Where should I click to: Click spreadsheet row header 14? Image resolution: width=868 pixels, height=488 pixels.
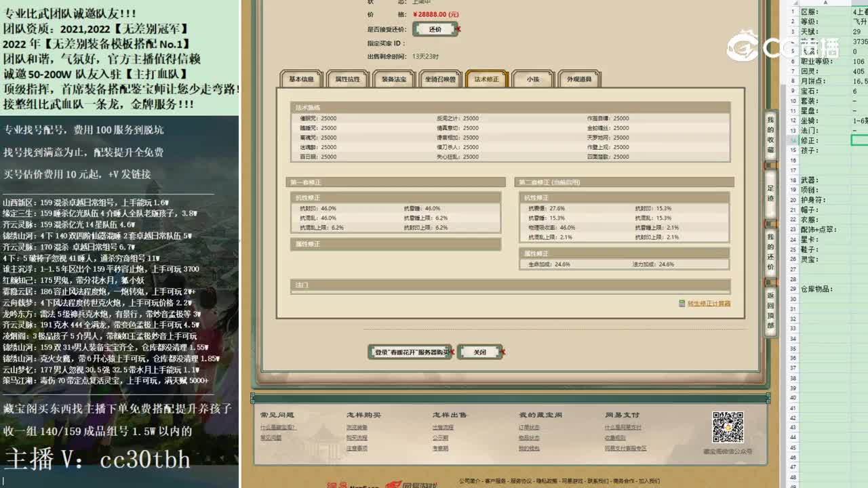coord(793,140)
